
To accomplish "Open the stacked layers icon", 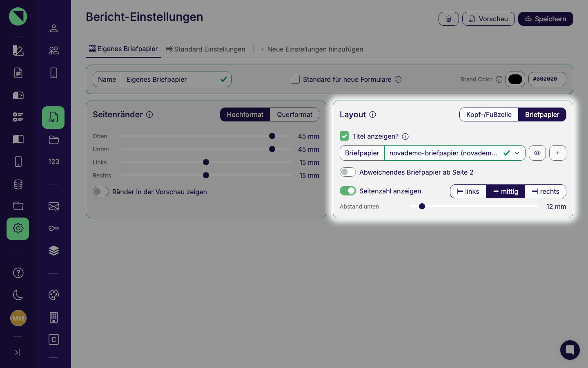I will point(53,251).
